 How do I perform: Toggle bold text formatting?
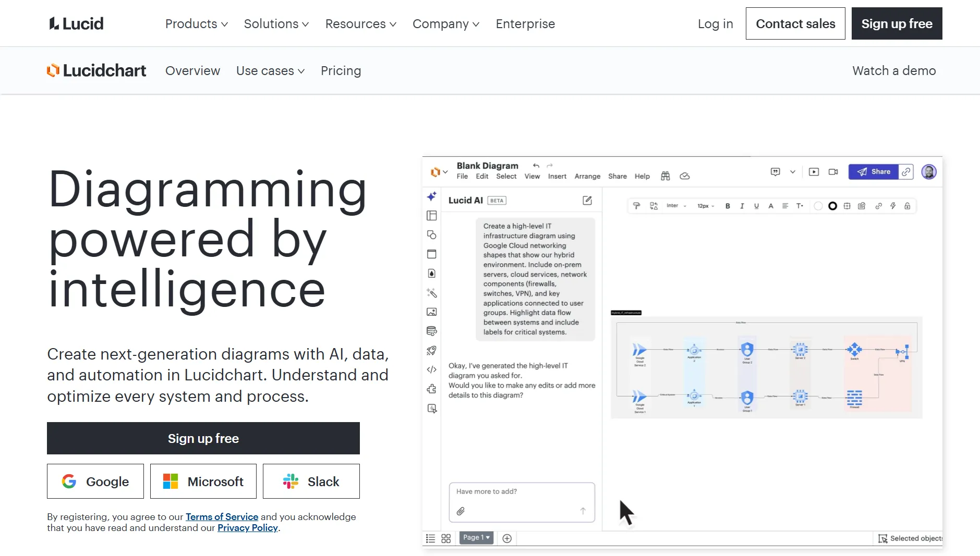coord(728,206)
